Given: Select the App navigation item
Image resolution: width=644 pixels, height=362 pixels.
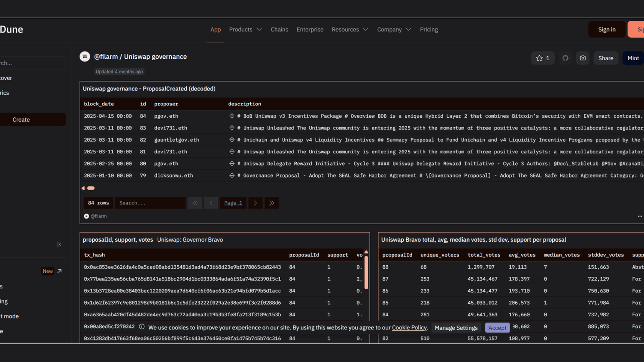Looking at the screenshot, I should click(215, 30).
